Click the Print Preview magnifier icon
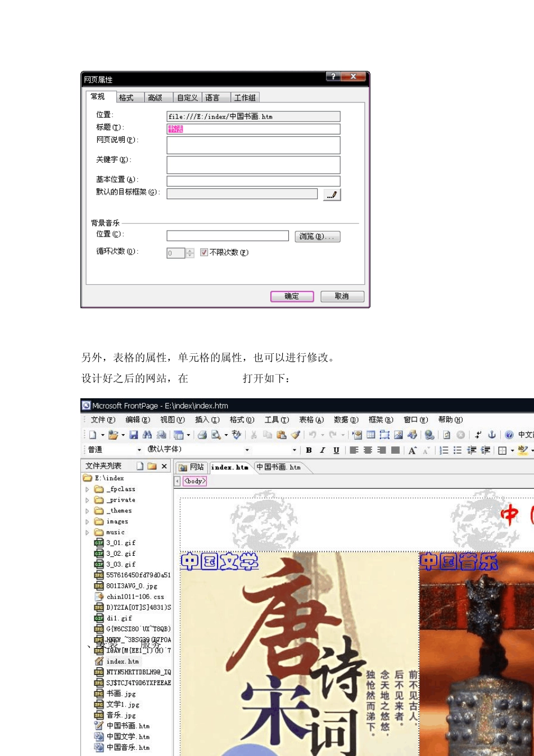 [216, 435]
